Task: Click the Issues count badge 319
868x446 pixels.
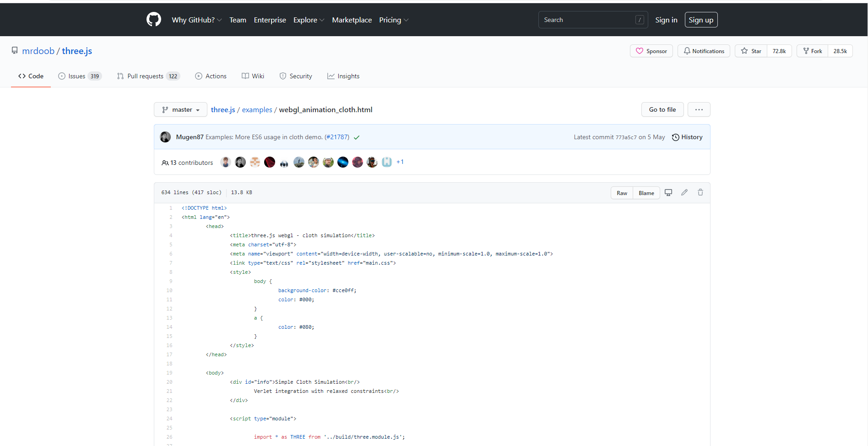Action: (x=95, y=76)
